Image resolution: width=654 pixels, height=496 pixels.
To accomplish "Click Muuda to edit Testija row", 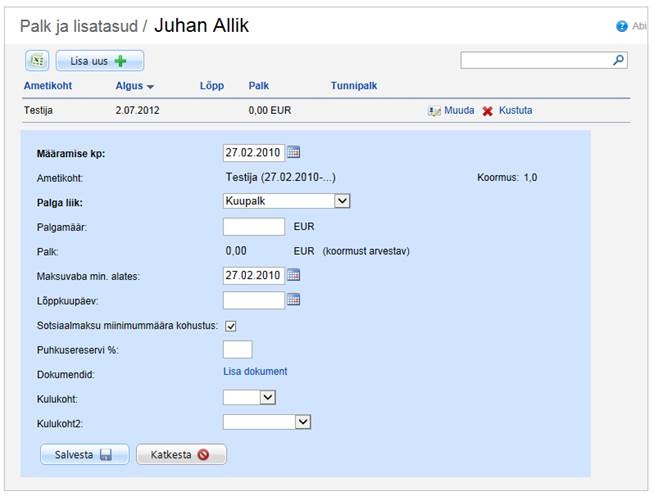I will [451, 110].
